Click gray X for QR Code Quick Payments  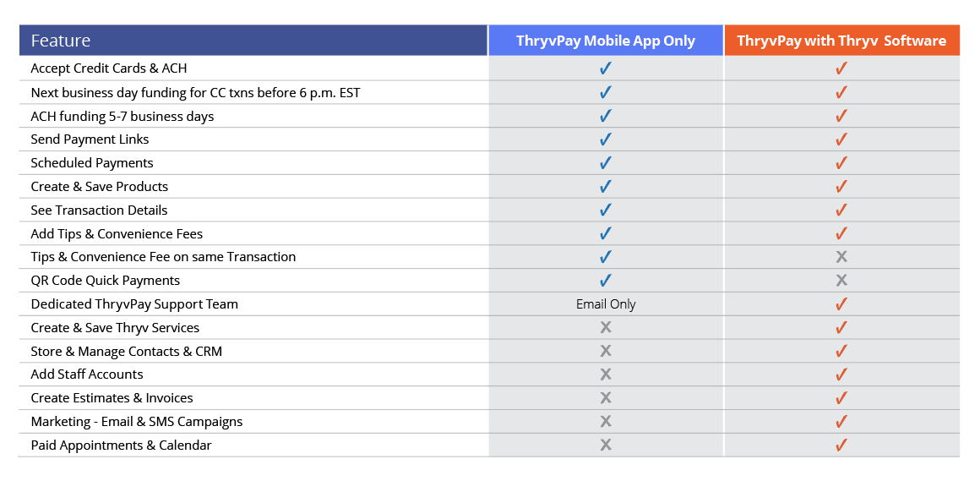(x=841, y=280)
